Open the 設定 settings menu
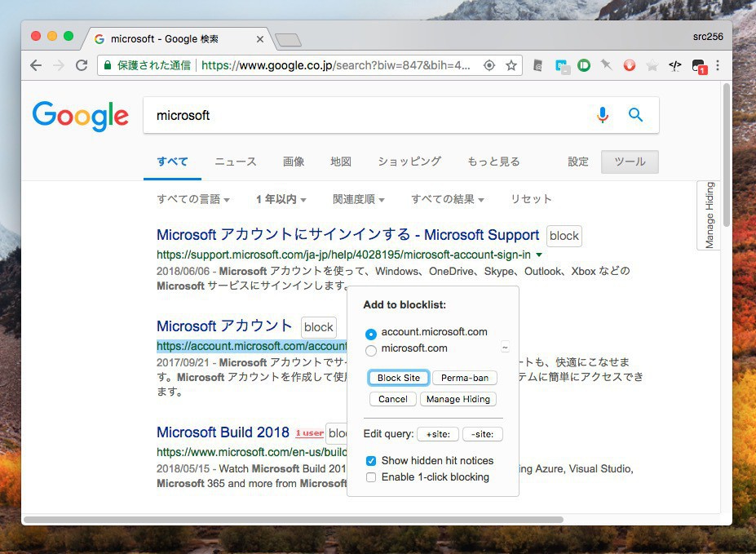The width and height of the screenshot is (756, 554). (x=578, y=162)
